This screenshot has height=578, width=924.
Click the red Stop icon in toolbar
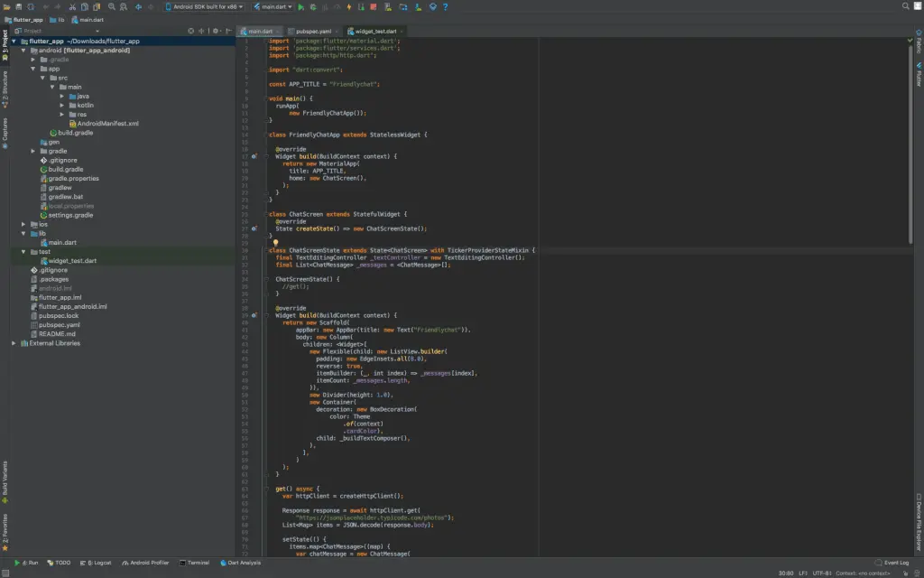[373, 6]
